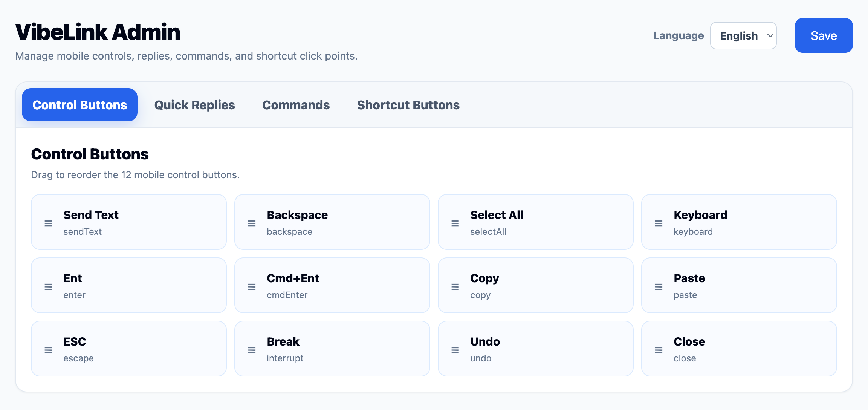Select the Break control card
This screenshot has height=410, width=868.
coord(332,348)
